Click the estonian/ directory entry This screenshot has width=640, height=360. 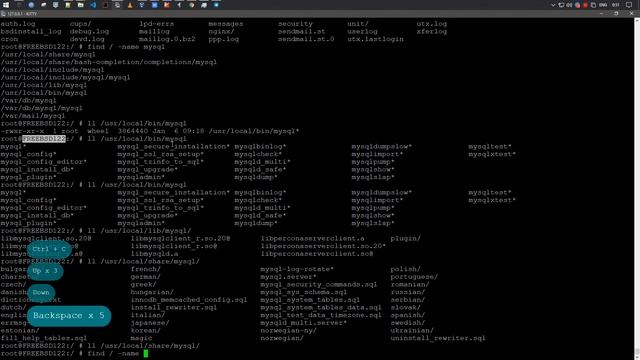pos(20,331)
